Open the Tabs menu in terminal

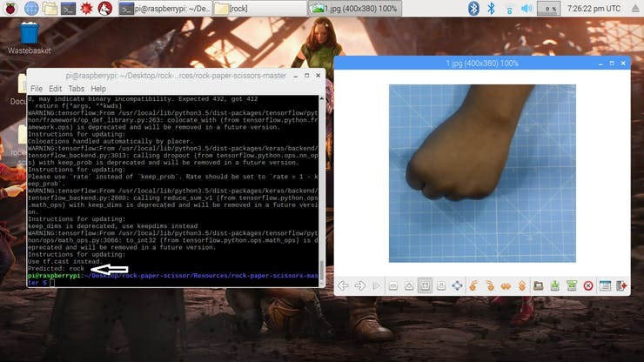click(76, 89)
